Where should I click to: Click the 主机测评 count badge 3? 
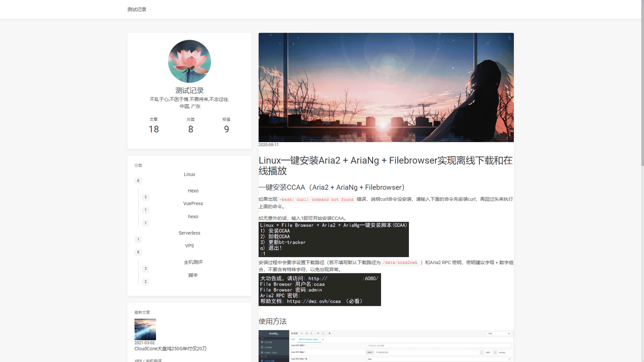pyautogui.click(x=145, y=269)
